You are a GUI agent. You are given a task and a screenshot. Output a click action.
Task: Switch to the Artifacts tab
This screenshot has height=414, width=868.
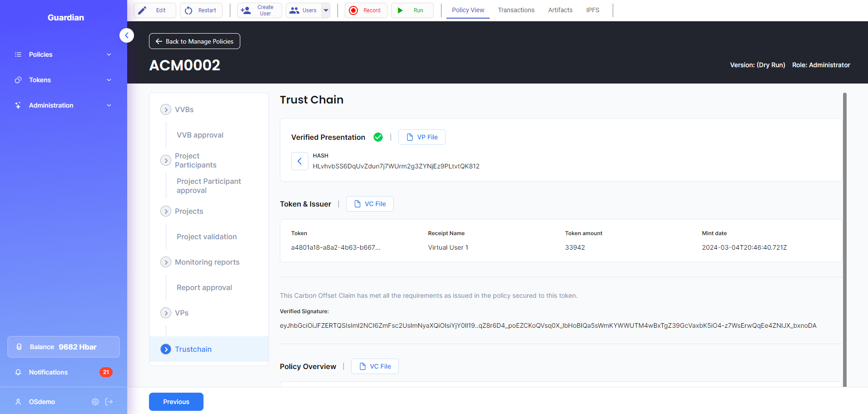pyautogui.click(x=560, y=10)
